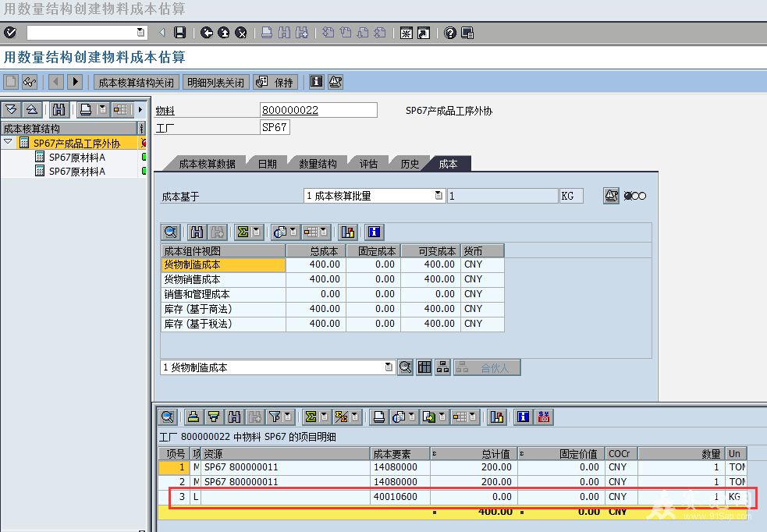Screen dimensions: 767x532
Task: Click 明细列表关闭 button
Action: coord(215,82)
